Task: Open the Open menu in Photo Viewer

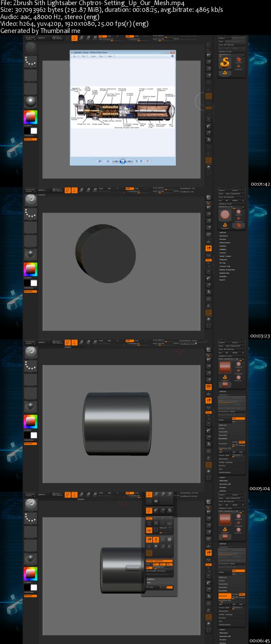Action: (110, 56)
